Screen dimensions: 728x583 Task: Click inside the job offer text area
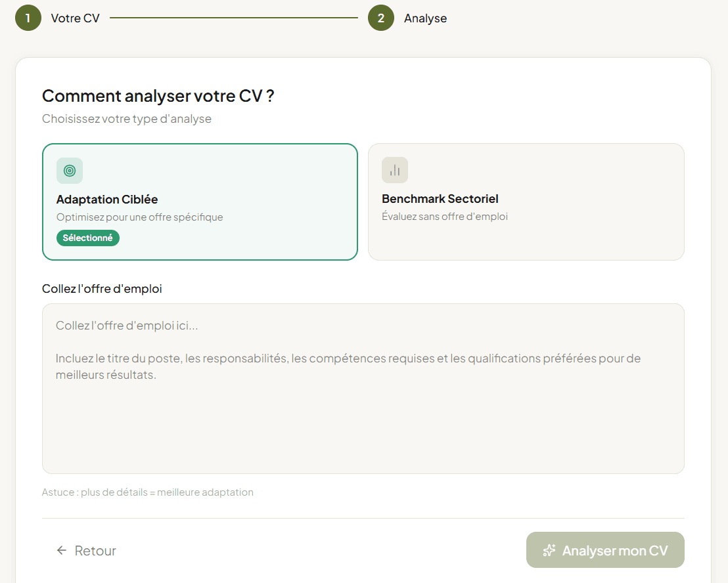(363, 387)
